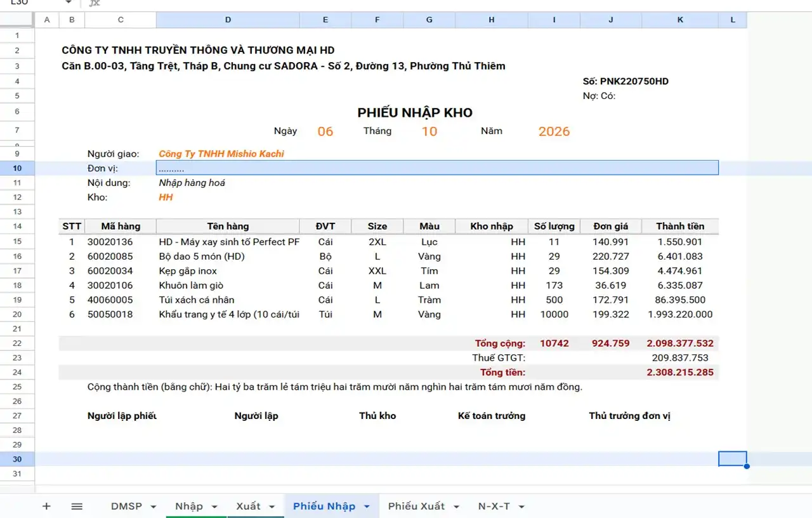Click the Nhập hàng hoá cell
Screen dimensions: 812x518
192,183
